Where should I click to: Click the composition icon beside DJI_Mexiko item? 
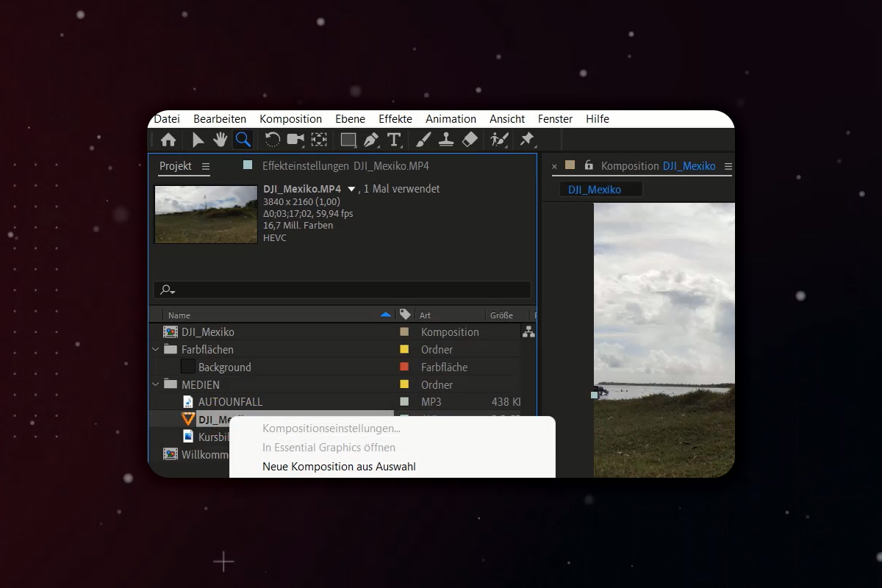point(171,332)
